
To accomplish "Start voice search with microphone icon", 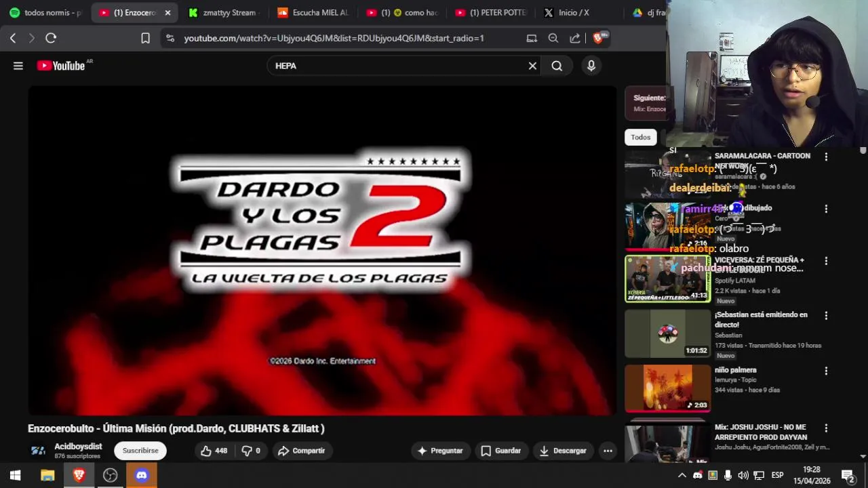I will click(591, 66).
